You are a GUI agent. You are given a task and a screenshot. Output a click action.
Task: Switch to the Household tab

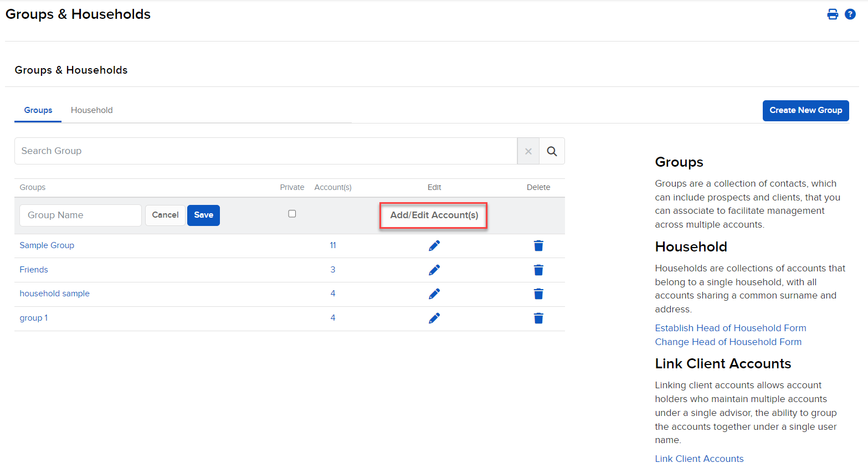pos(91,110)
